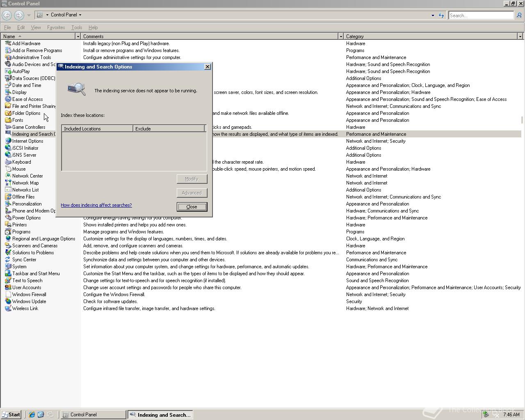This screenshot has height=420, width=525.
Task: Click the Internet Explorer quick launch icon
Action: [32, 415]
